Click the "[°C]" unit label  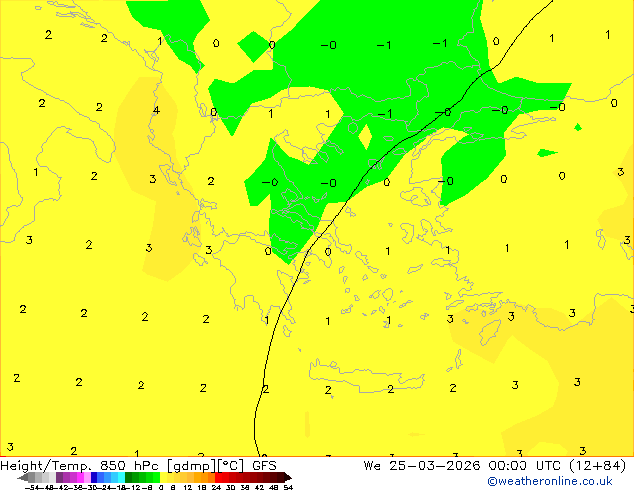pos(231,466)
